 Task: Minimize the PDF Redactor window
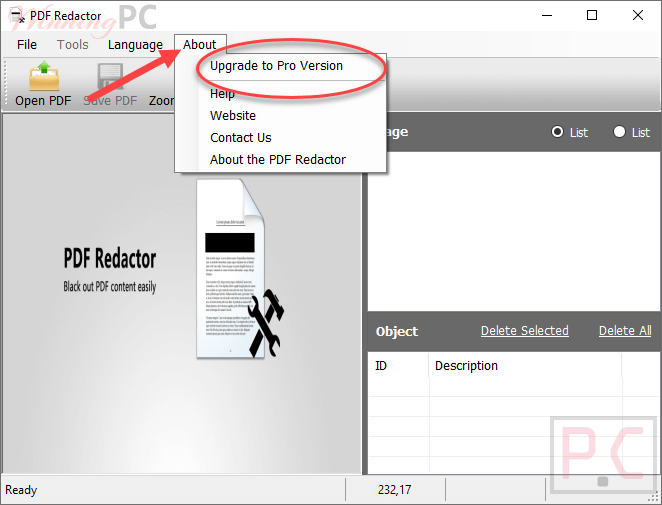pyautogui.click(x=547, y=16)
